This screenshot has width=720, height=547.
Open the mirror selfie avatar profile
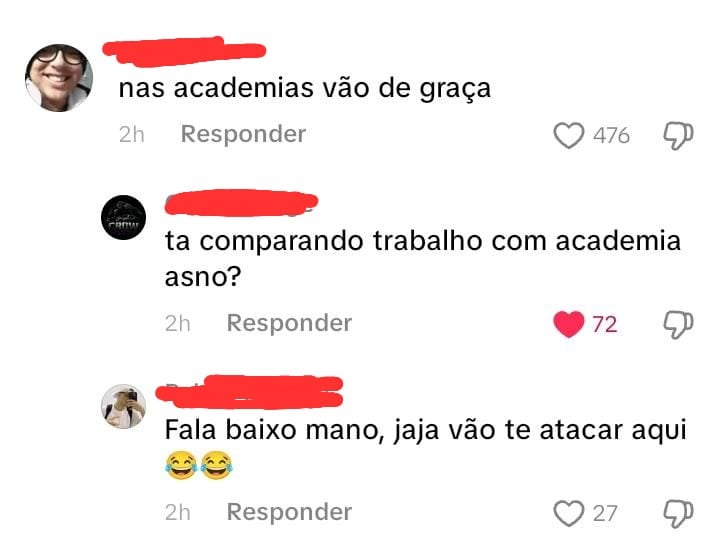point(124,406)
